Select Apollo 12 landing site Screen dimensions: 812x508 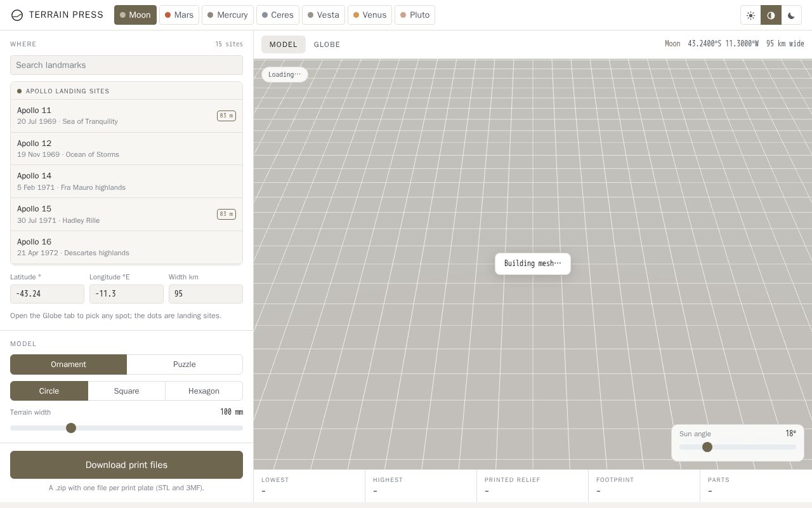pyautogui.click(x=126, y=149)
